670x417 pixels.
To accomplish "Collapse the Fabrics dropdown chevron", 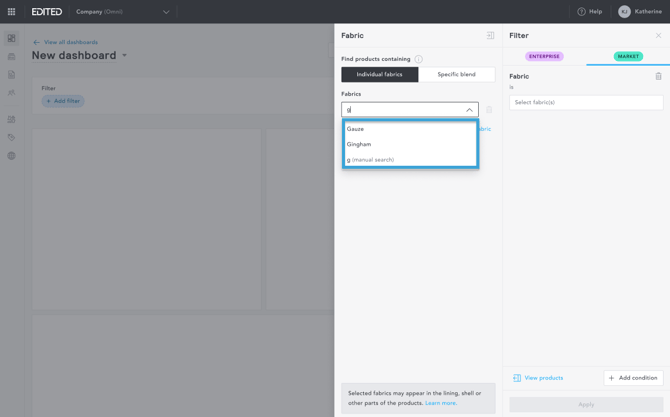I will click(469, 110).
